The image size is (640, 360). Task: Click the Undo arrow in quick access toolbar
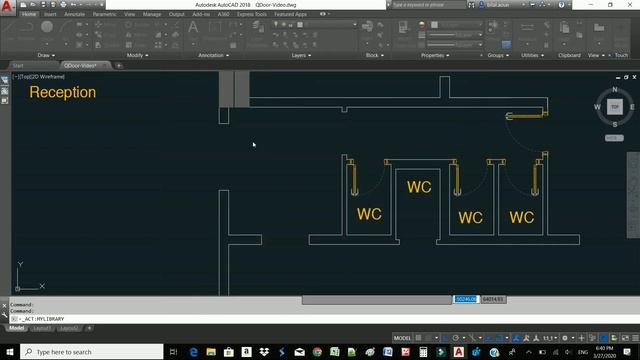(73, 4)
